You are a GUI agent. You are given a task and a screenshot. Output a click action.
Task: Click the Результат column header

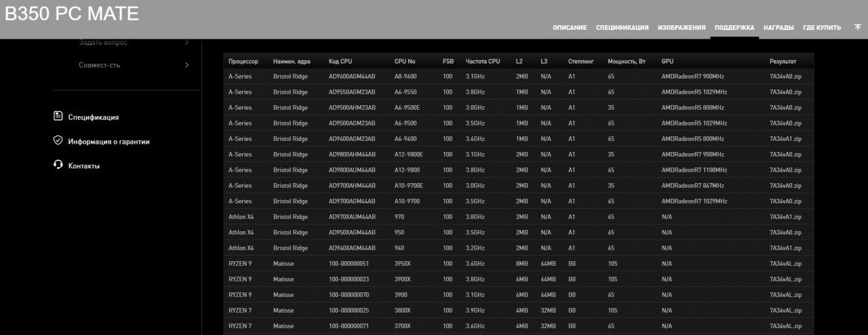click(x=783, y=61)
